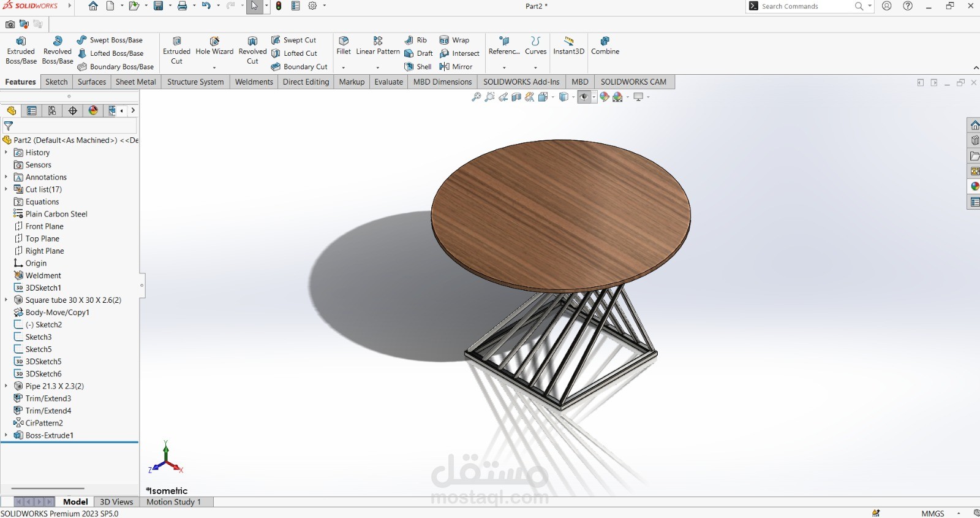Select the Extruded Boss/Base tool

point(21,50)
